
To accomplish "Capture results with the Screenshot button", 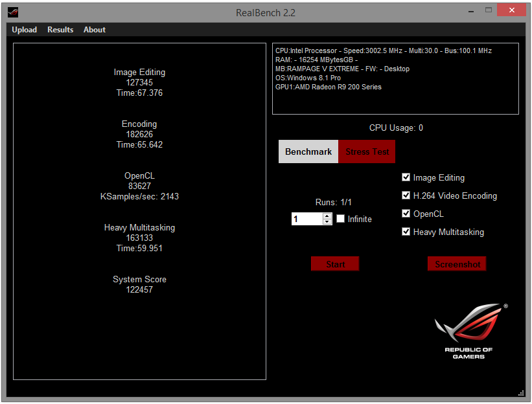I will pos(457,264).
